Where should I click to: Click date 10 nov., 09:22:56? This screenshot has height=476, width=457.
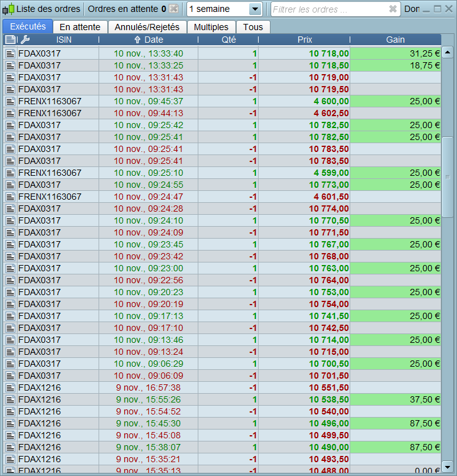148,280
